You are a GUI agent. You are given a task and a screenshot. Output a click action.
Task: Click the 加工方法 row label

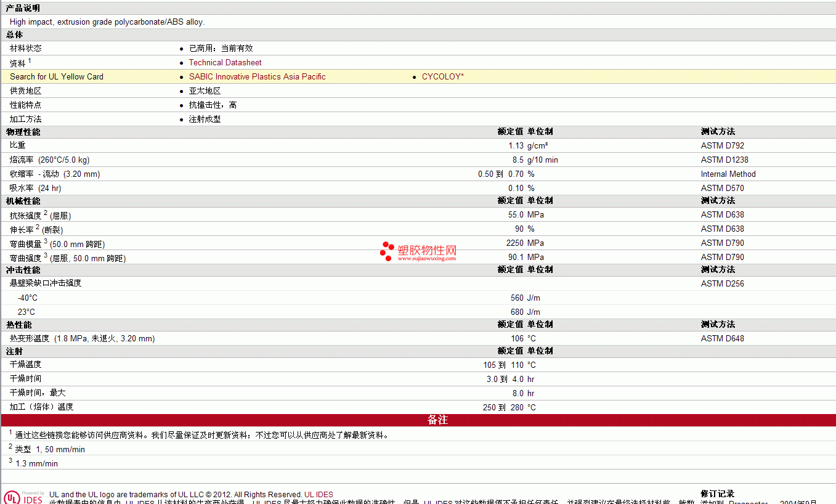[x=26, y=119]
